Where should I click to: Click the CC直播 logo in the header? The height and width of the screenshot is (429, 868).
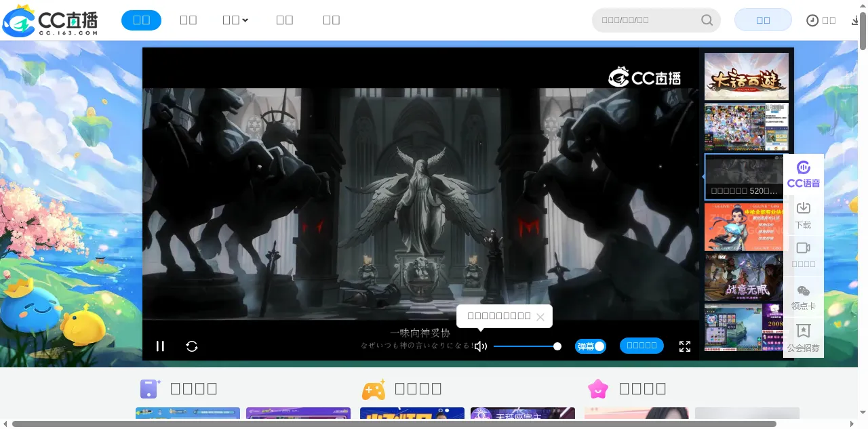(x=51, y=20)
